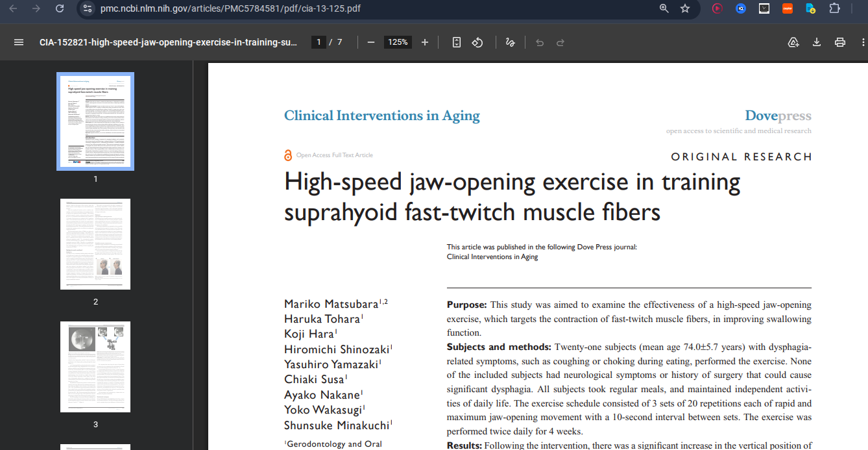Fit PDF to page

click(457, 42)
